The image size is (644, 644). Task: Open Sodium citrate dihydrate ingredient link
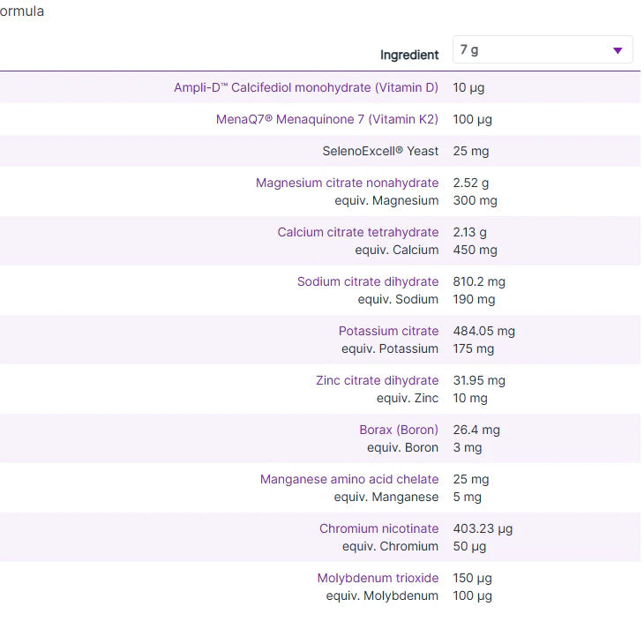click(367, 281)
